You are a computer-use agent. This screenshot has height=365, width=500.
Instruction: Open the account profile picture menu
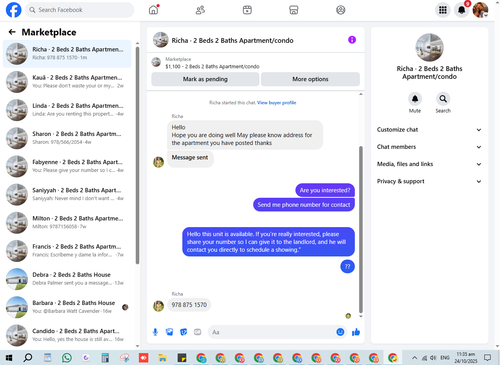click(x=480, y=10)
